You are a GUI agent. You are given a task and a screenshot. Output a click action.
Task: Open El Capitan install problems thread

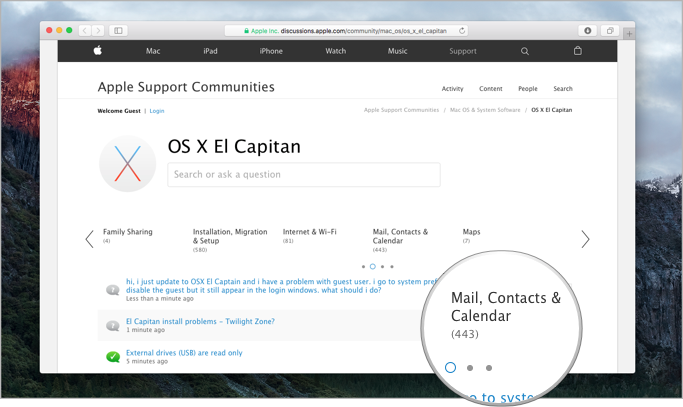click(200, 322)
